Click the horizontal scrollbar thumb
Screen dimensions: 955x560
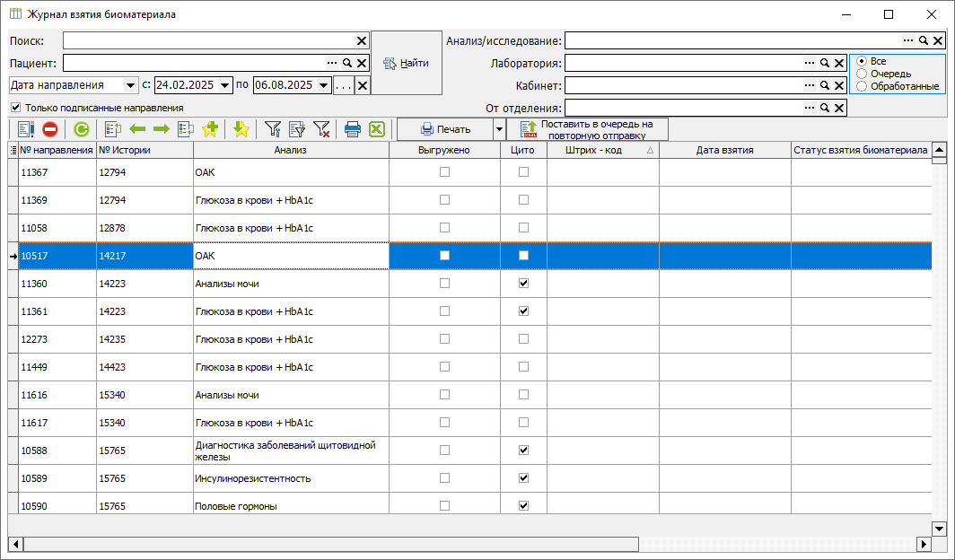point(330,544)
